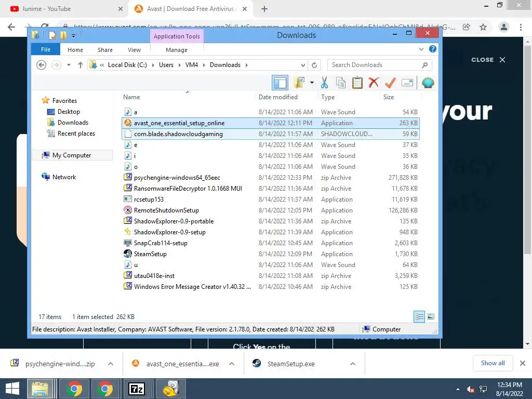This screenshot has height=399, width=532.
Task: Open SteamSetup.exe from the downloads bar
Action: [290, 364]
